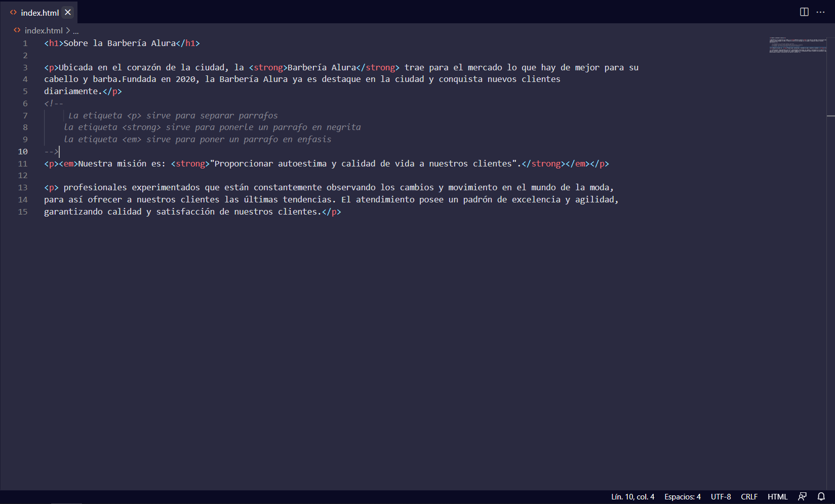
Task: Click the Lín. 10, col. 4 status
Action: [632, 497]
